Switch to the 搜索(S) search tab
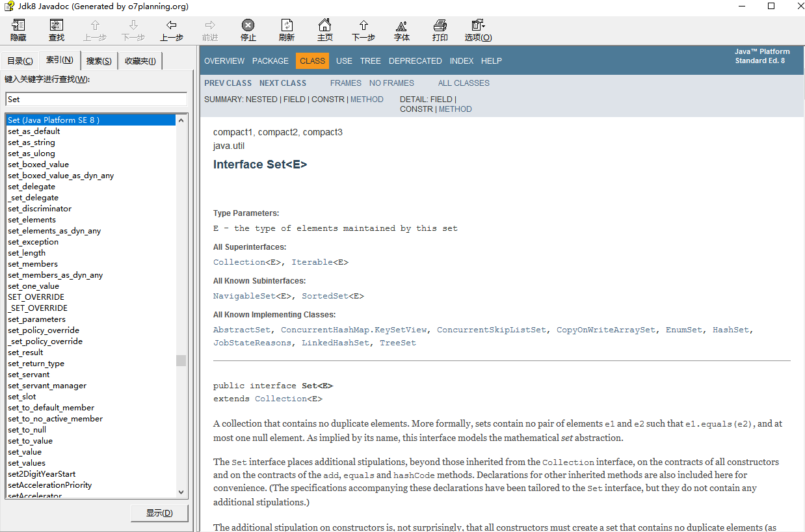The width and height of the screenshot is (805, 532). 99,61
